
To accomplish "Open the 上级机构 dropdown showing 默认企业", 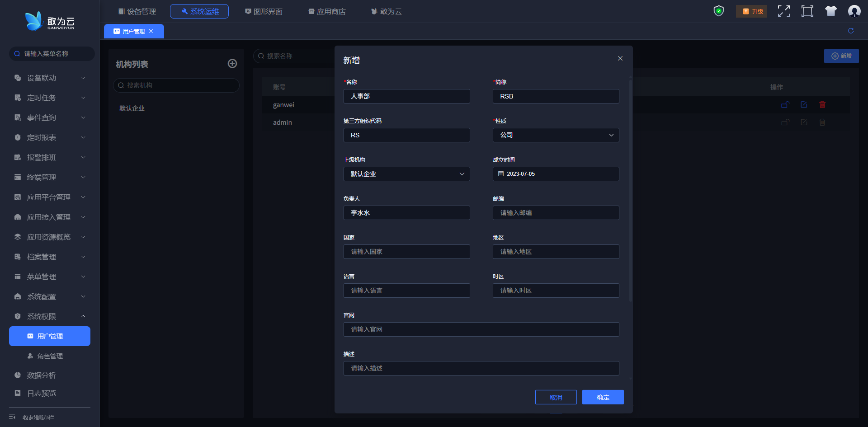I will [406, 174].
